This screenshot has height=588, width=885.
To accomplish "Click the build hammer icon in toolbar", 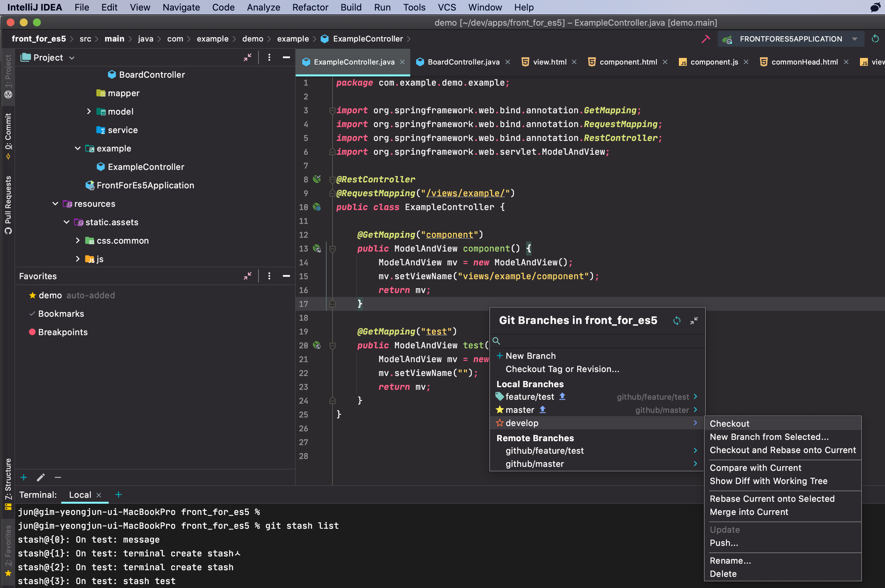I will tap(707, 39).
